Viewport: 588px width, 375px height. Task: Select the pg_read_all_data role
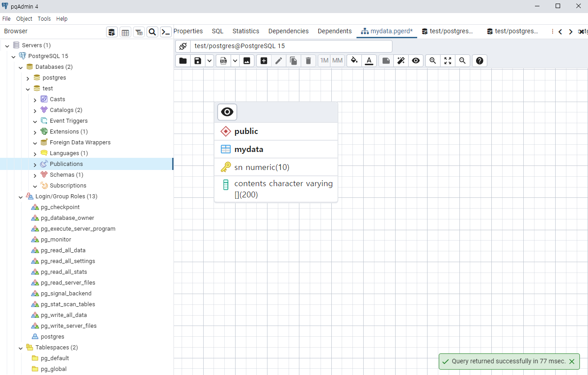coord(63,250)
